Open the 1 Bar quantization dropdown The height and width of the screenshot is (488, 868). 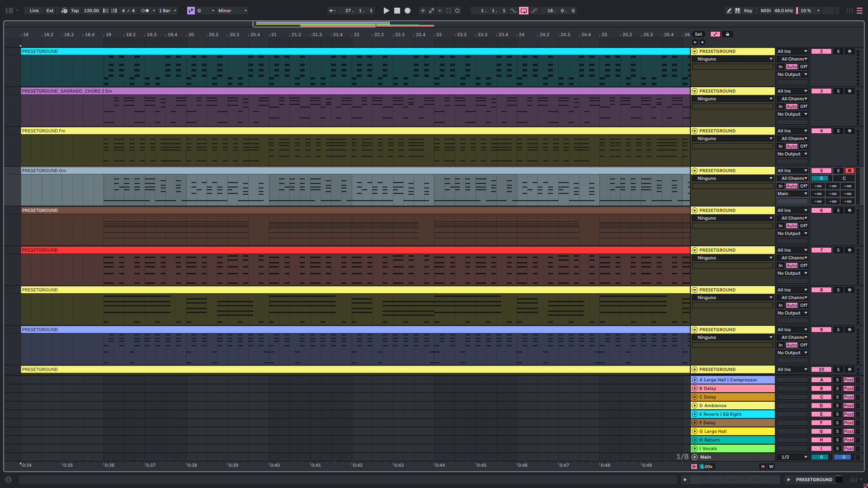(x=167, y=10)
